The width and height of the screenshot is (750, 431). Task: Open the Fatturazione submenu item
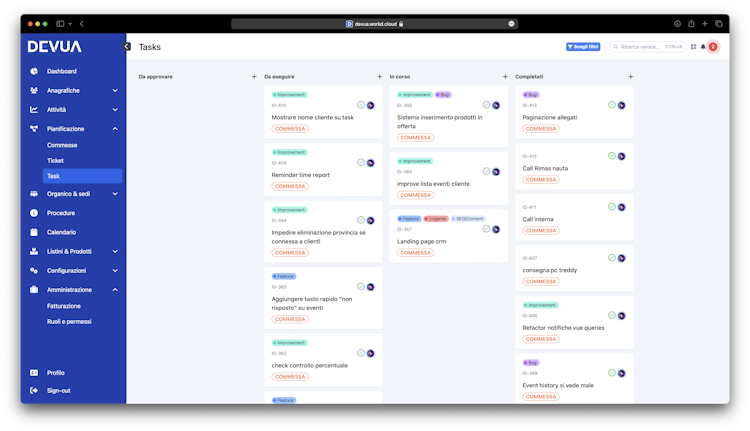click(x=64, y=306)
